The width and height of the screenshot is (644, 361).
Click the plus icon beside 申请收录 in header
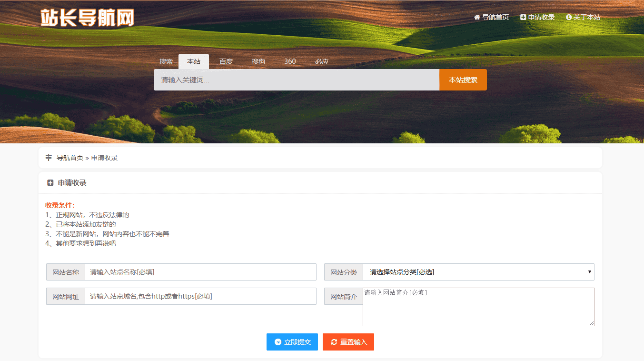click(523, 17)
